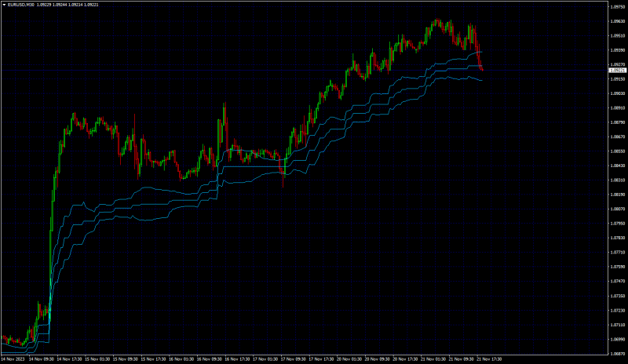The image size is (628, 364).
Task: Click the 1.08670 price axis label
Action: (x=618, y=136)
